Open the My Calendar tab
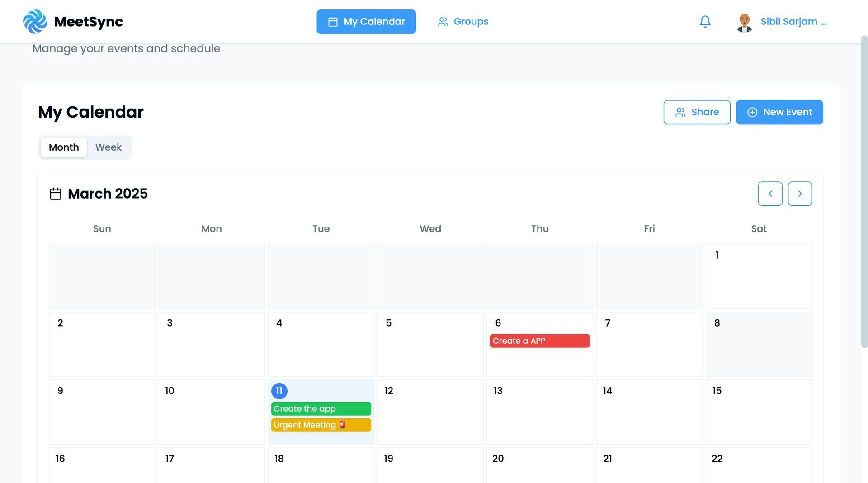 click(x=366, y=21)
